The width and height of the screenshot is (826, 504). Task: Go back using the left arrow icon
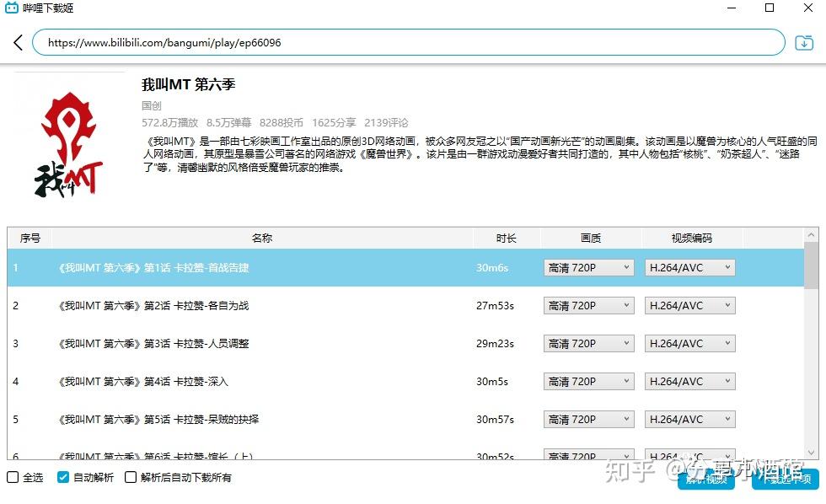(18, 43)
